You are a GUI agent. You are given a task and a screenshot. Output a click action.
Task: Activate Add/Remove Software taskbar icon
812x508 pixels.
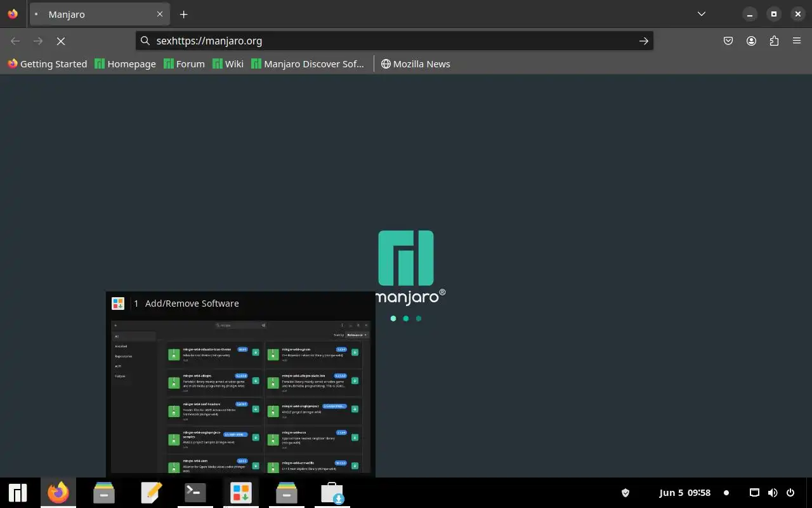coord(240,493)
